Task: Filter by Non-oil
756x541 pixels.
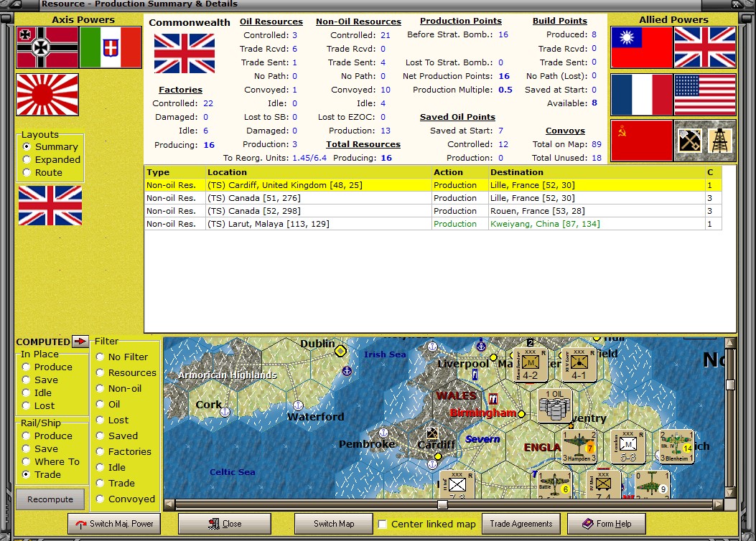Action: click(x=119, y=388)
